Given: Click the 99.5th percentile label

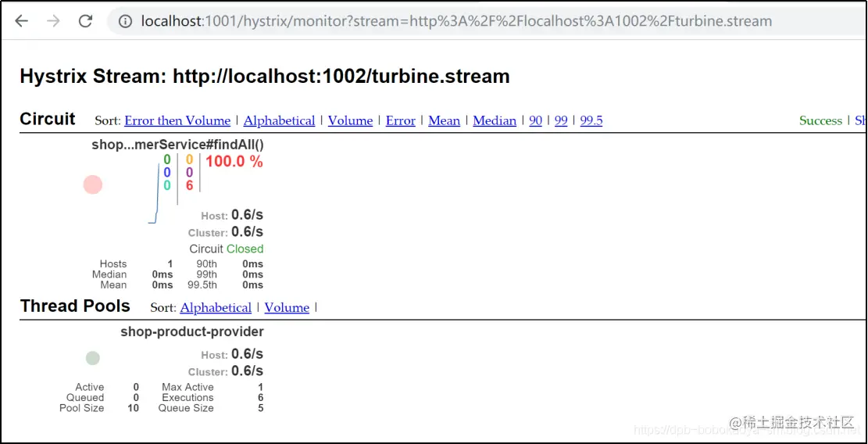Looking at the screenshot, I should point(202,285).
